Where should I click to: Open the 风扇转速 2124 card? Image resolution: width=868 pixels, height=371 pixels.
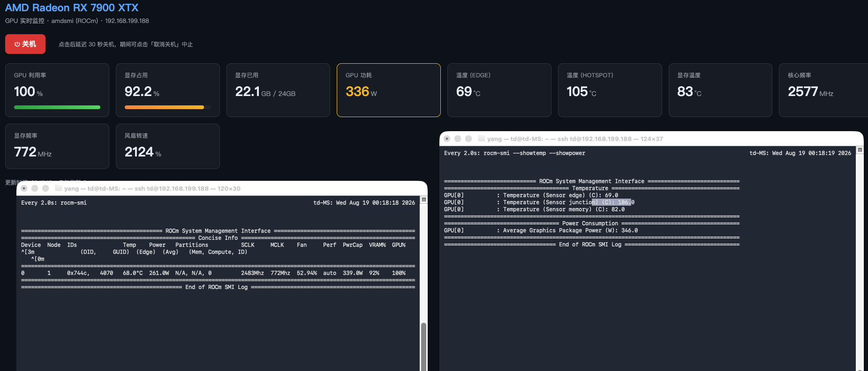click(x=168, y=146)
